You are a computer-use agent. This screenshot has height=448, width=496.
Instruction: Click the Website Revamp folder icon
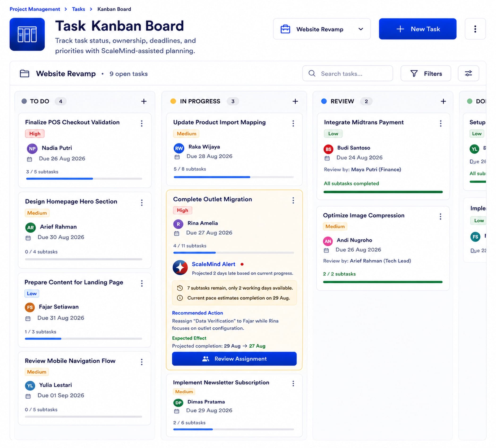click(x=25, y=73)
